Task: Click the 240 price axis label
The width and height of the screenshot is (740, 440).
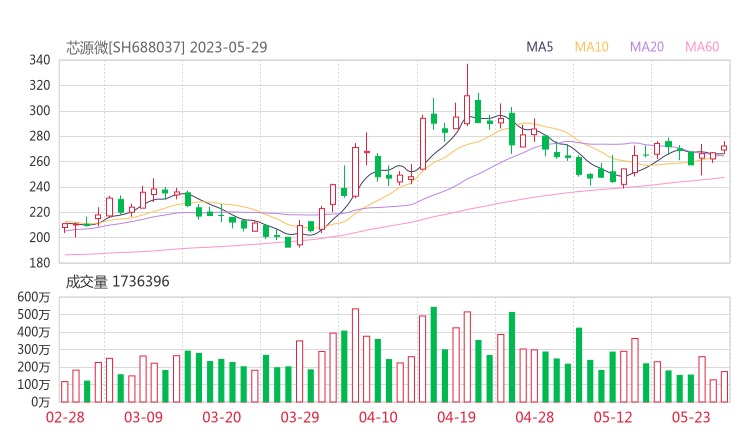Action: [40, 187]
